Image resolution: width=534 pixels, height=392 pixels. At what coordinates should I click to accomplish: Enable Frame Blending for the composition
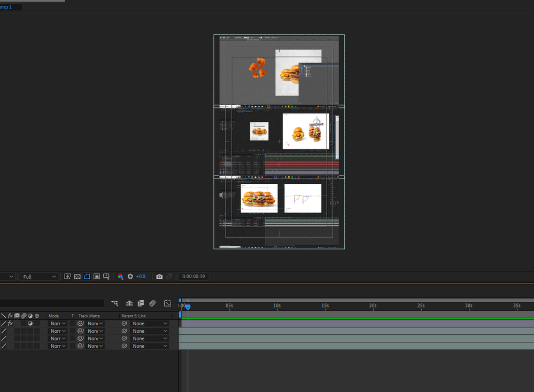pos(141,303)
